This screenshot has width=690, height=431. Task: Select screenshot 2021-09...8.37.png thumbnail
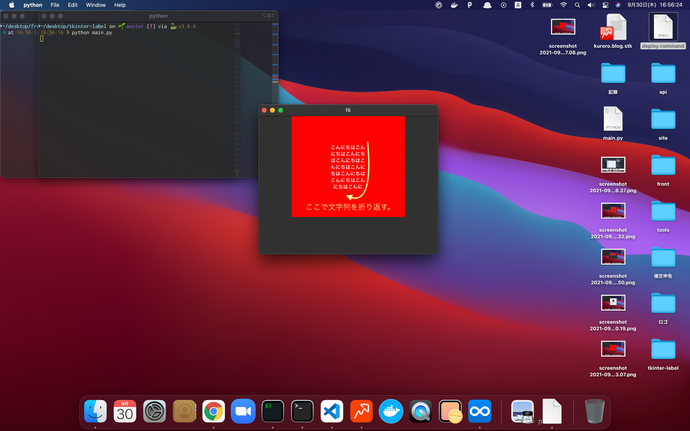[x=613, y=165]
